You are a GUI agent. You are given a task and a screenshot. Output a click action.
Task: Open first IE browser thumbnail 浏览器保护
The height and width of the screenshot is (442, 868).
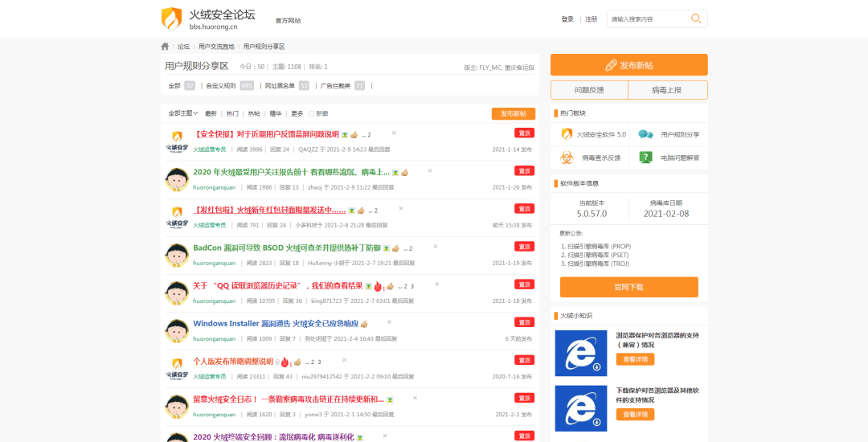pyautogui.click(x=581, y=353)
